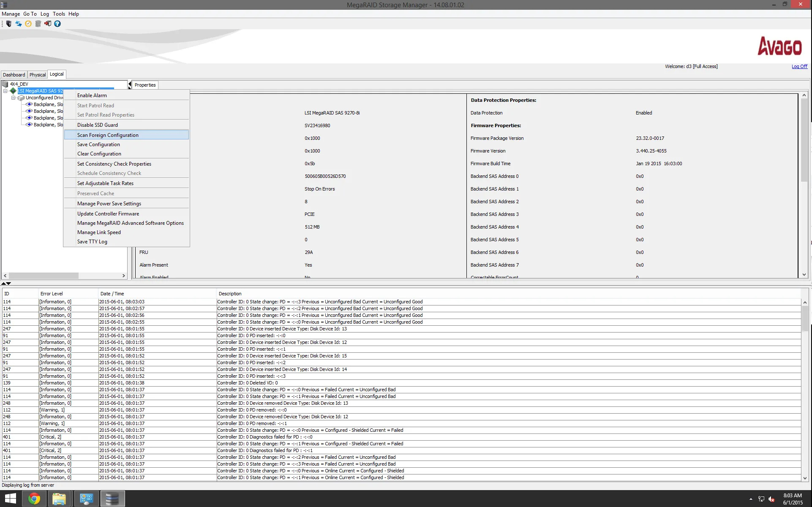Click the disk stack toolbar icon
812x507 pixels.
[x=38, y=24]
